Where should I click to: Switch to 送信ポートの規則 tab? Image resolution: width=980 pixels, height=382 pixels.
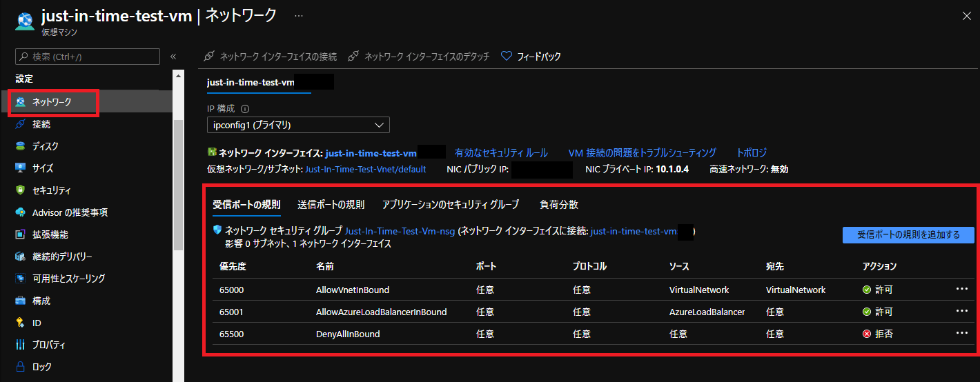pyautogui.click(x=331, y=205)
